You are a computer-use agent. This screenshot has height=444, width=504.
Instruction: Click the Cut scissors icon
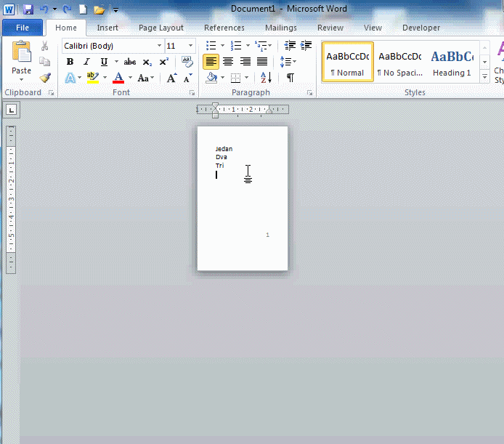[45, 46]
